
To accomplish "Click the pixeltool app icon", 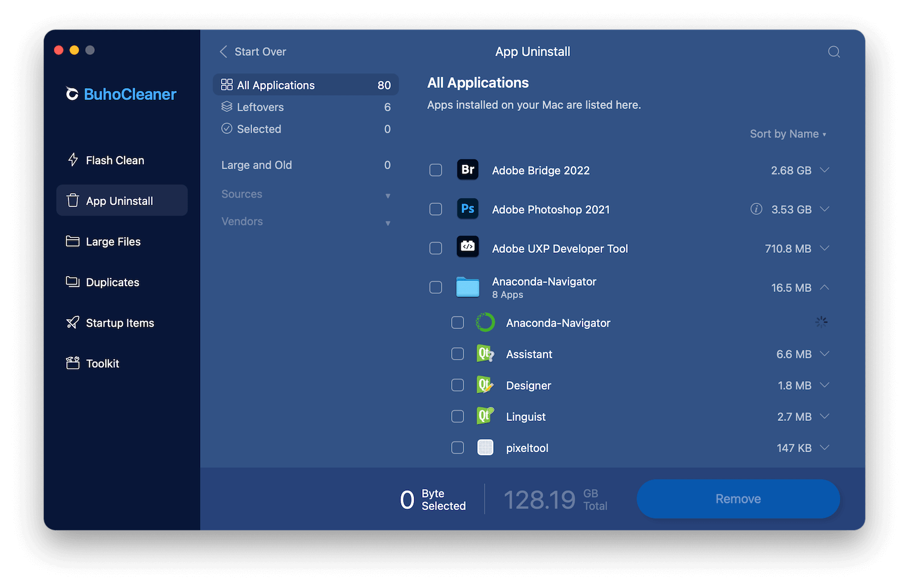I will (485, 447).
